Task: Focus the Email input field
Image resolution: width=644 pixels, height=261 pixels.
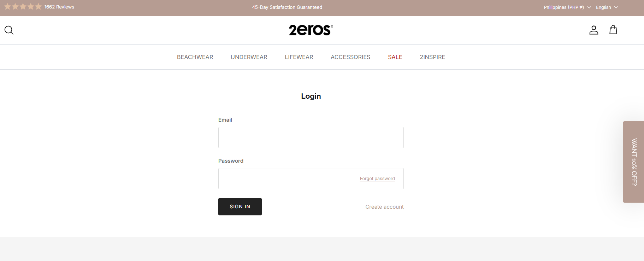Action: [311, 138]
